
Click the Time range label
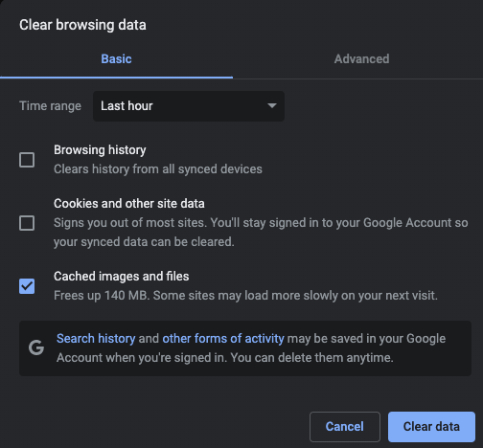(50, 106)
